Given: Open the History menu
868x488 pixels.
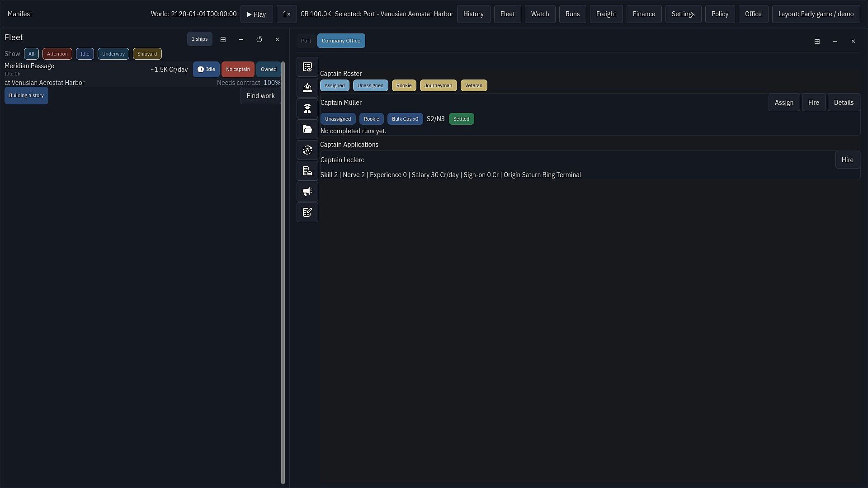Looking at the screenshot, I should click(473, 14).
